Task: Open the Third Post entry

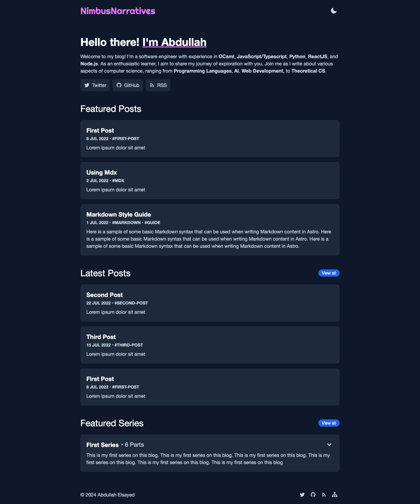Action: tap(101, 337)
